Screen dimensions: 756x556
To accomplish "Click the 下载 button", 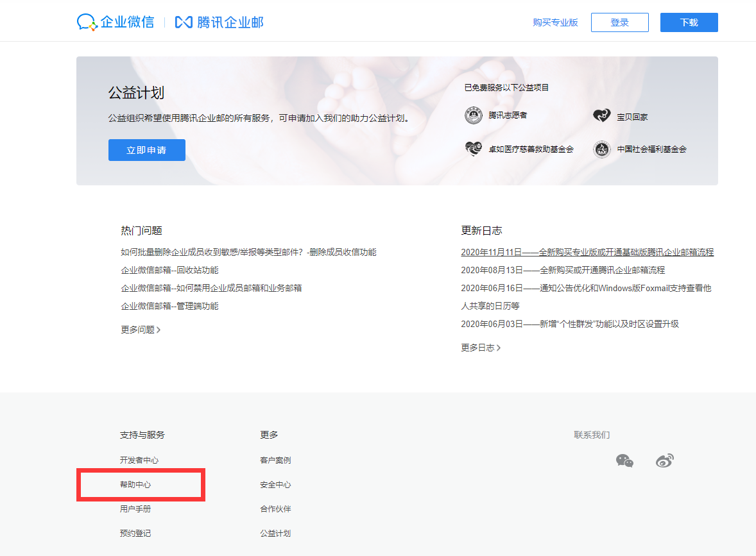I will pyautogui.click(x=689, y=22).
